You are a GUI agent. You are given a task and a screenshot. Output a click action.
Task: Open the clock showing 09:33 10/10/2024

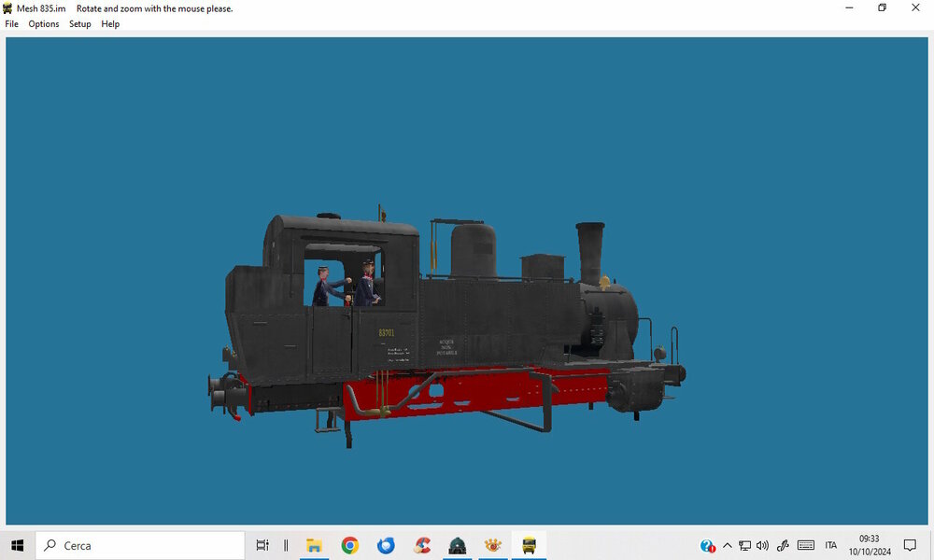pyautogui.click(x=870, y=545)
